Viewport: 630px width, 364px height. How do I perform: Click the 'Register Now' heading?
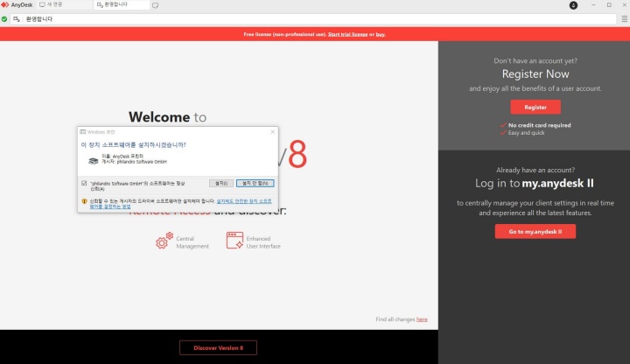(535, 73)
